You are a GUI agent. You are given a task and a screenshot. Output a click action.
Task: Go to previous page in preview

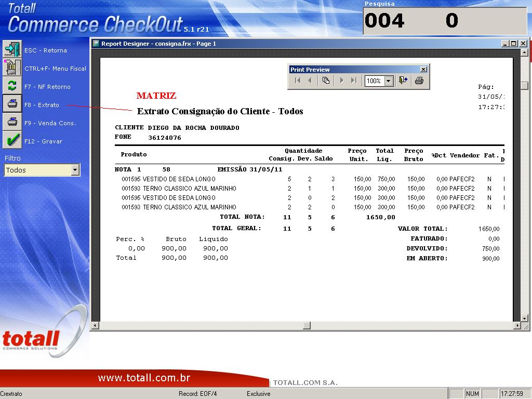[310, 81]
